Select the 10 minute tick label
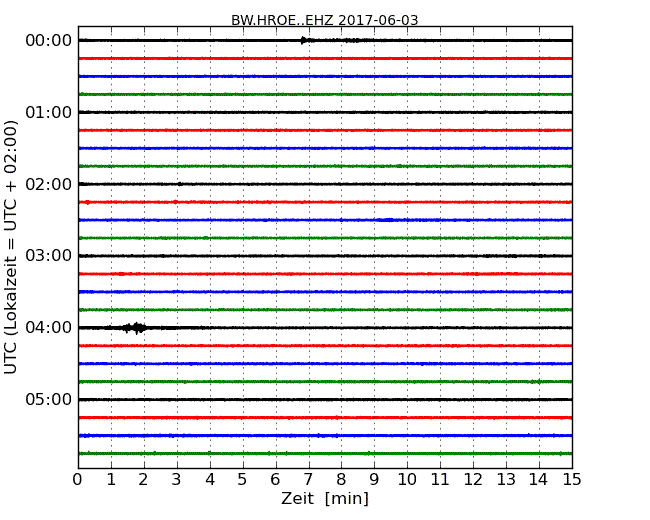Image resolution: width=650 pixels, height=520 pixels. [407, 479]
